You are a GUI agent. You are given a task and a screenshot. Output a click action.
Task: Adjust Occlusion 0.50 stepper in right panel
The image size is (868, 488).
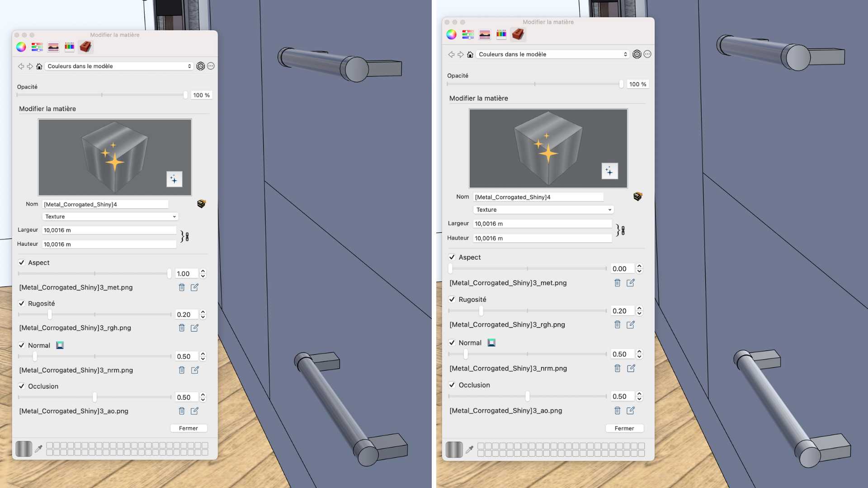pyautogui.click(x=639, y=396)
